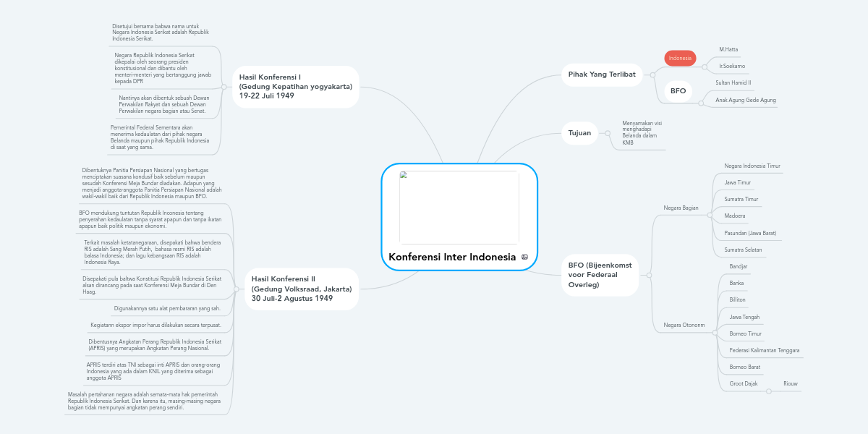
Task: Select the Tujuan node
Action: pos(579,133)
